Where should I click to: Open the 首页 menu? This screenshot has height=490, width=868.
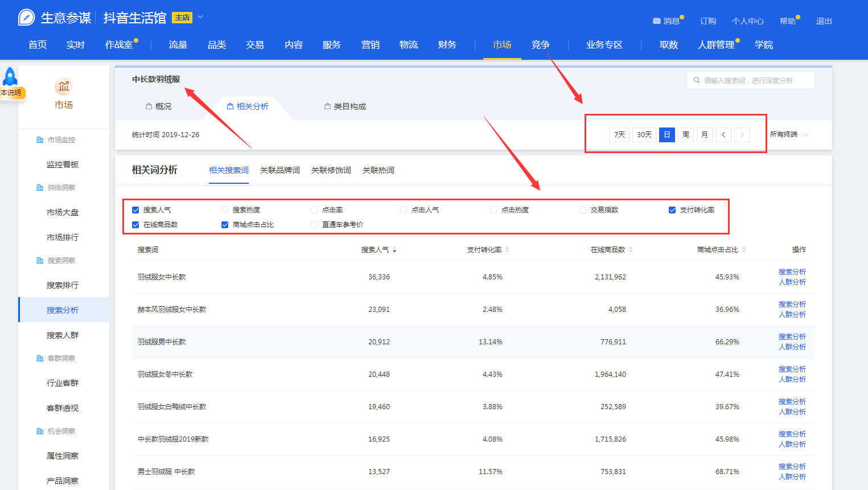pyautogui.click(x=38, y=44)
